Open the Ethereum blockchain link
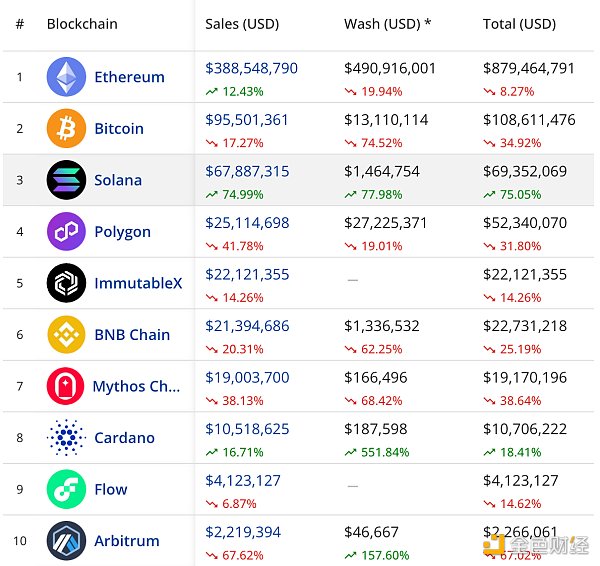The image size is (600, 566). [129, 77]
